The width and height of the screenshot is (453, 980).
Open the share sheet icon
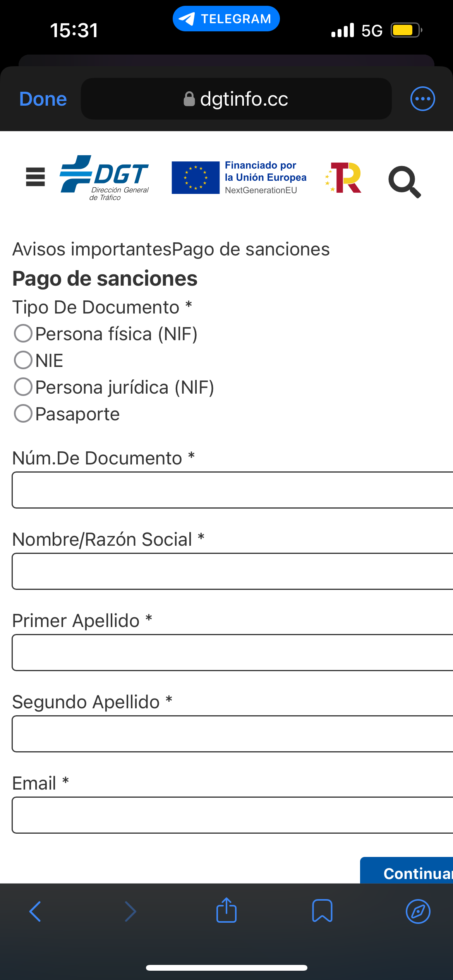coord(226,910)
